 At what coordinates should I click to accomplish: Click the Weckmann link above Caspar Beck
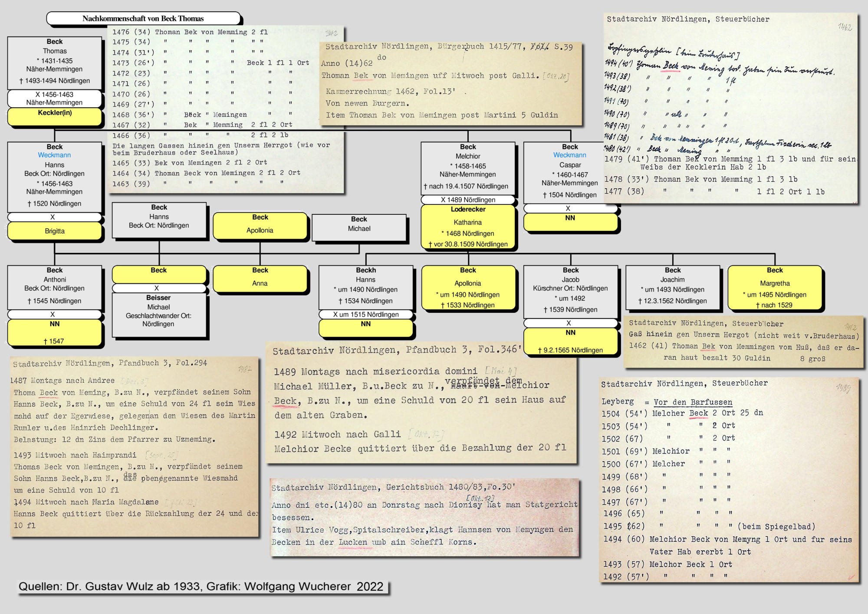pos(569,155)
